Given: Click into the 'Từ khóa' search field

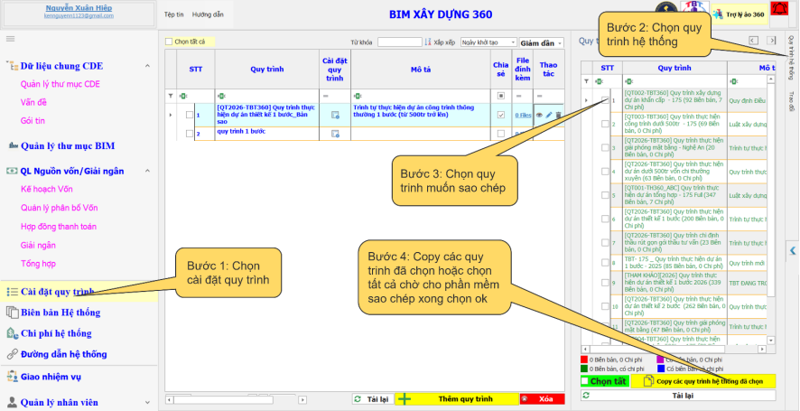Looking at the screenshot, I should pyautogui.click(x=399, y=42).
